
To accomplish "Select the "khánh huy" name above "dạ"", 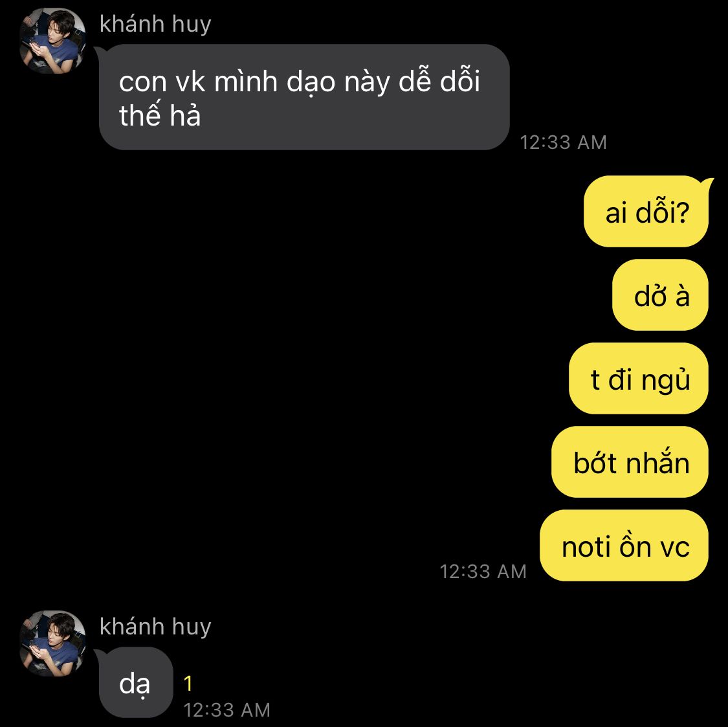I will (155, 627).
